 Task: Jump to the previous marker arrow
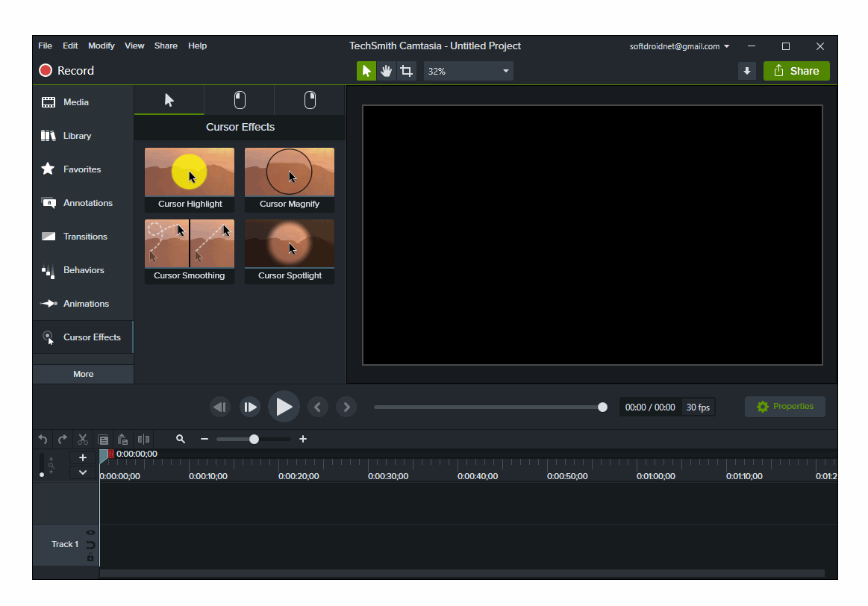317,407
